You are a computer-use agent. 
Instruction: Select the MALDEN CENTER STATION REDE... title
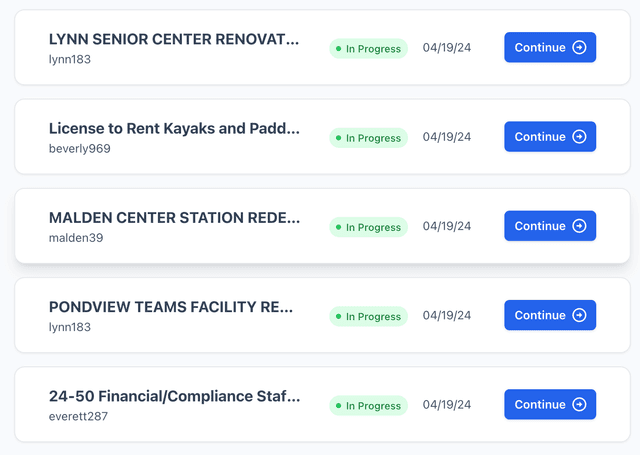(x=174, y=218)
